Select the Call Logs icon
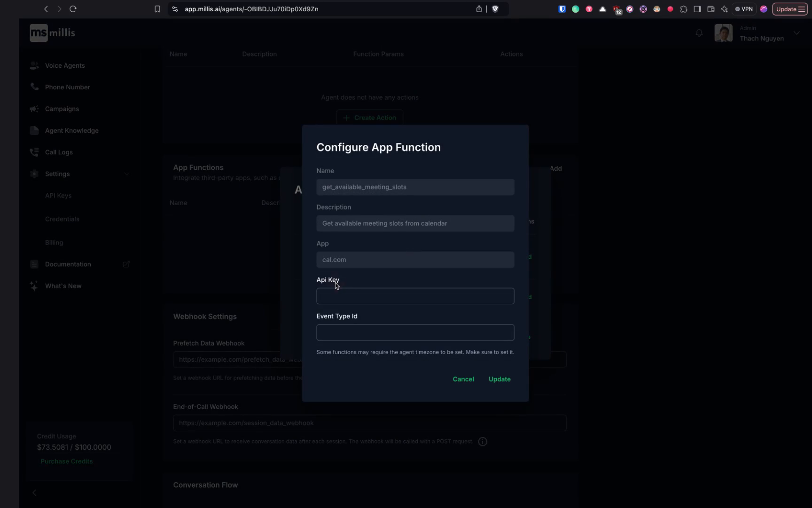 coord(34,152)
